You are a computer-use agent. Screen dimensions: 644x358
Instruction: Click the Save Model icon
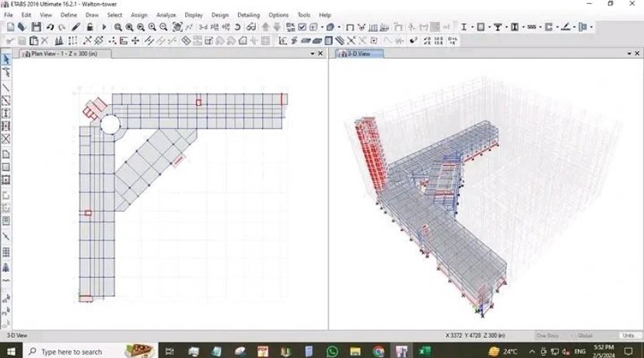click(36, 27)
